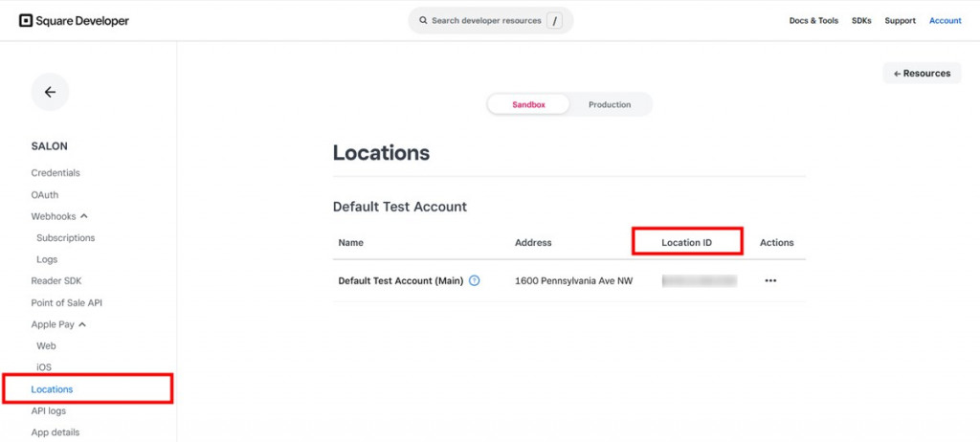Open Credentials in the sidebar
Screen dimensions: 980x442
[x=56, y=173]
